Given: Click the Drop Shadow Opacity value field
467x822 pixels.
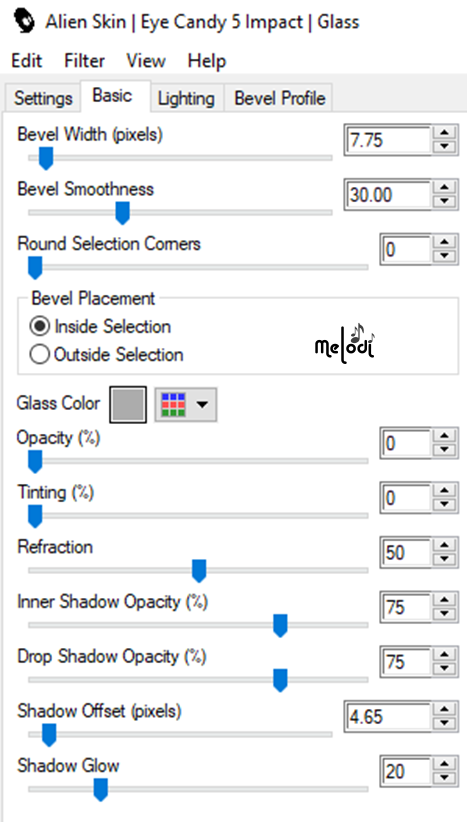Looking at the screenshot, I should click(407, 662).
